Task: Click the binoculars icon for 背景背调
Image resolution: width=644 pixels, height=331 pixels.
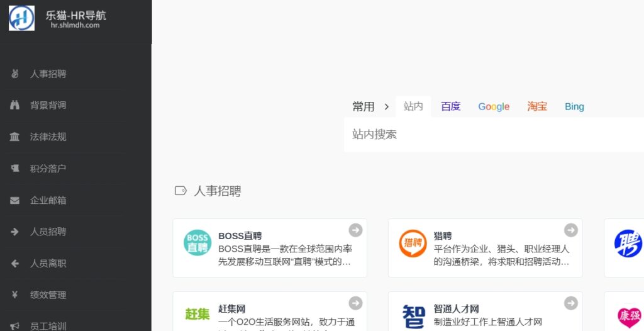Action: click(x=15, y=105)
